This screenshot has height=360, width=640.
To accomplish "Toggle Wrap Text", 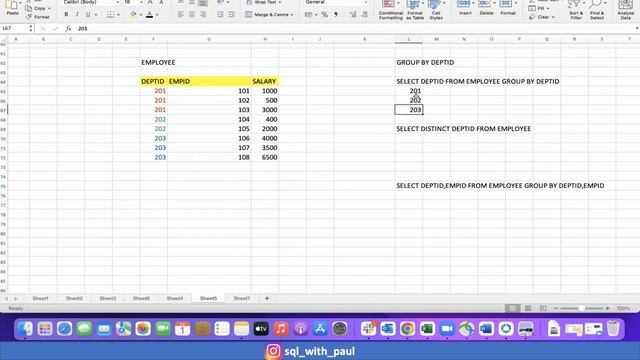I will pos(263,2).
